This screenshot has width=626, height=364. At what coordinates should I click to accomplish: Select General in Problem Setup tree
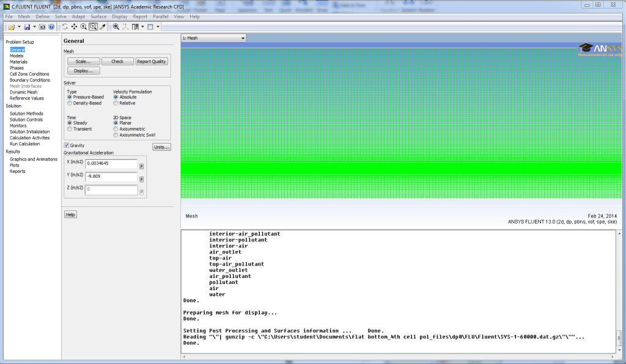17,50
